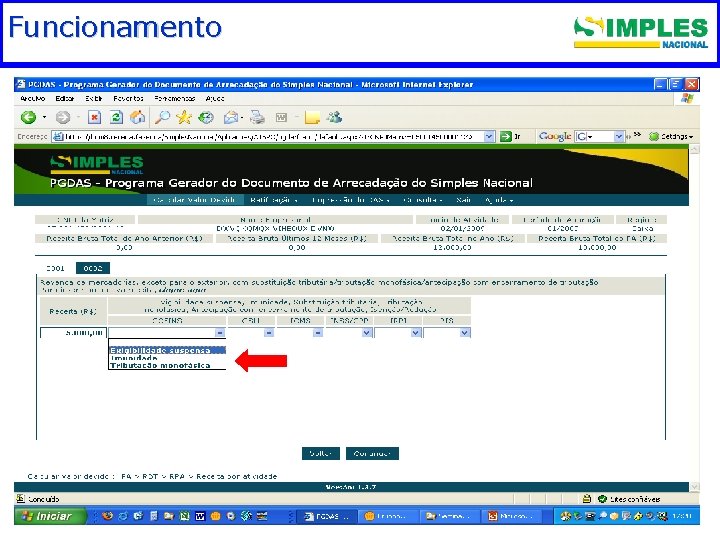Click the page scrollbar up arrow
This screenshot has width=720, height=540.
click(x=694, y=150)
